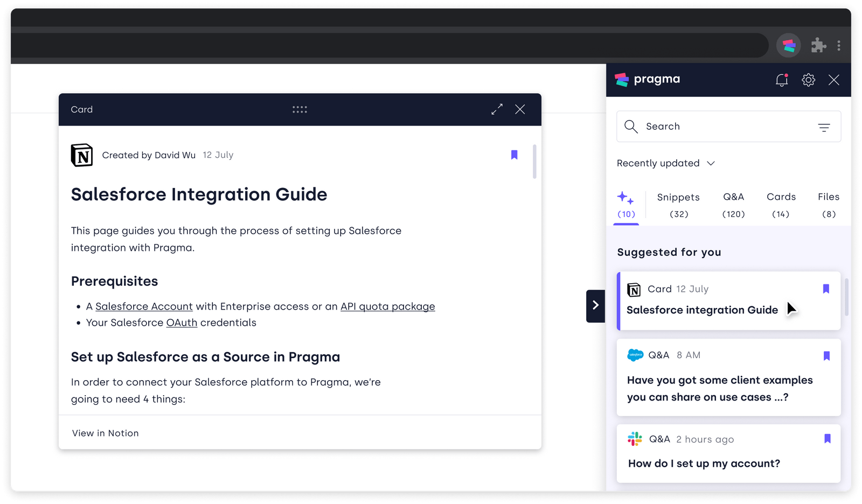862x504 pixels.
Task: Click the Salesforce cloud icon on Q&A card
Action: [x=635, y=355]
